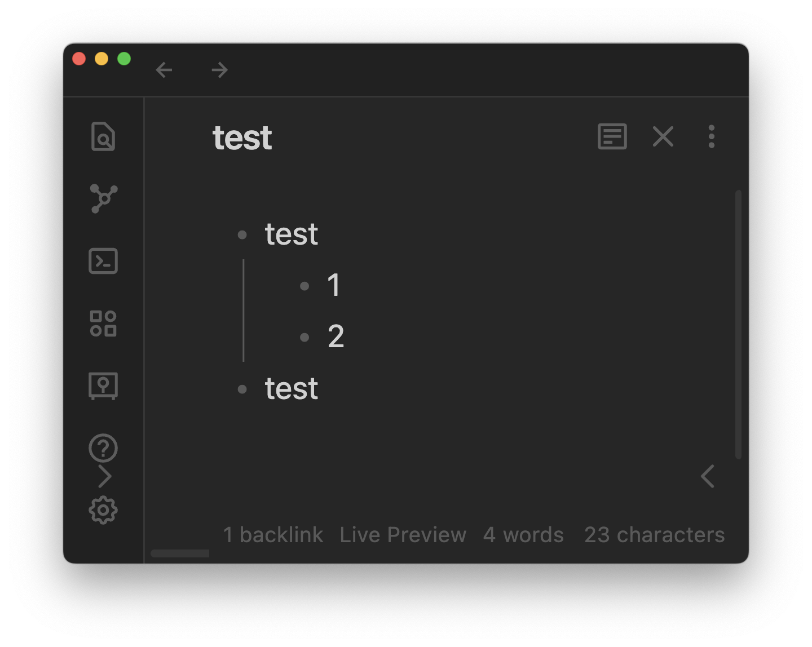Image resolution: width=812 pixels, height=647 pixels.
Task: Select the test note title
Action: 242,138
